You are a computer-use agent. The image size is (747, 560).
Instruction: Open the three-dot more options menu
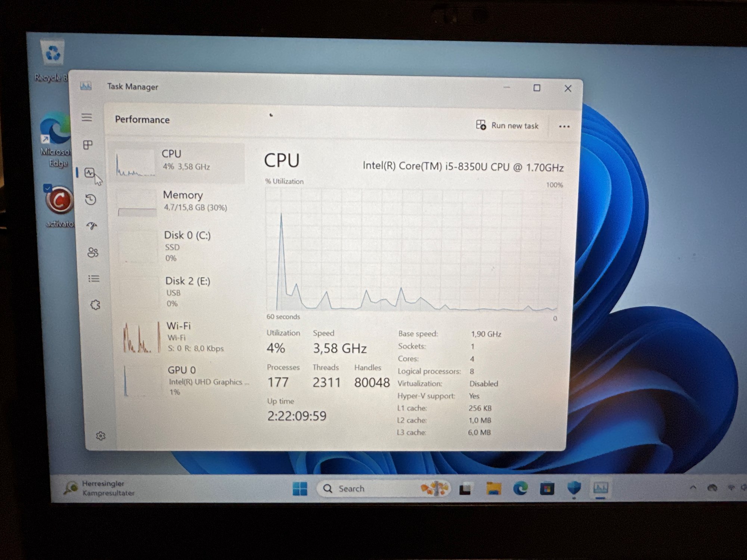[564, 127]
